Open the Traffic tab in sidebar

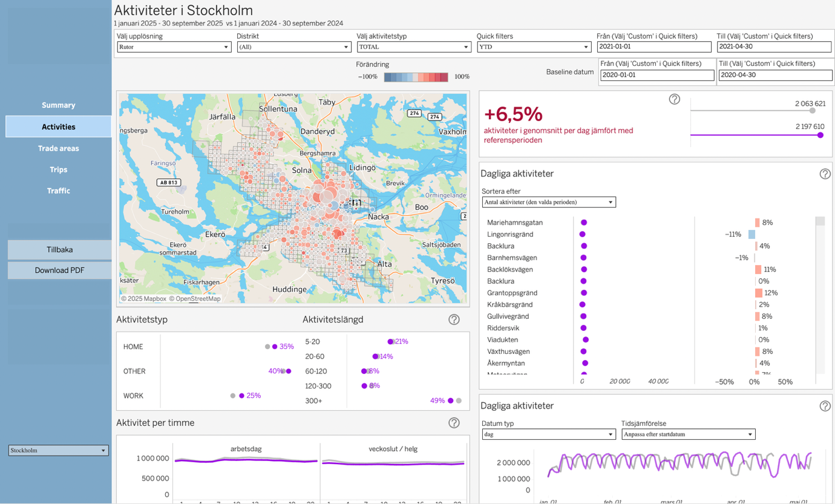point(59,191)
